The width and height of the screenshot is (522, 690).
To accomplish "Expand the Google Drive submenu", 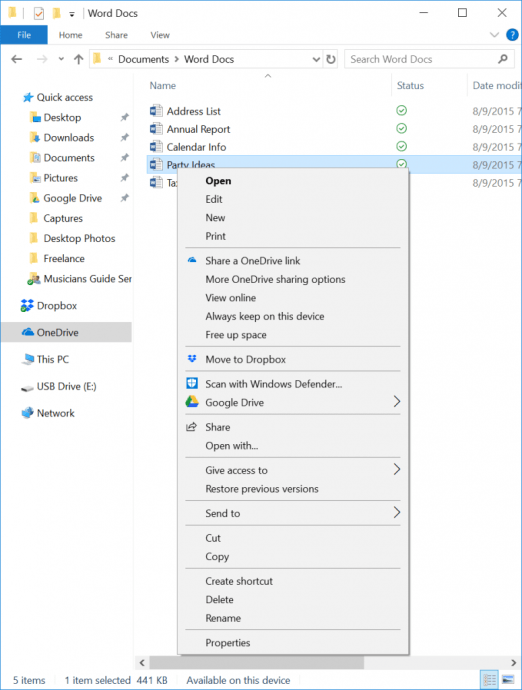I will tap(397, 402).
